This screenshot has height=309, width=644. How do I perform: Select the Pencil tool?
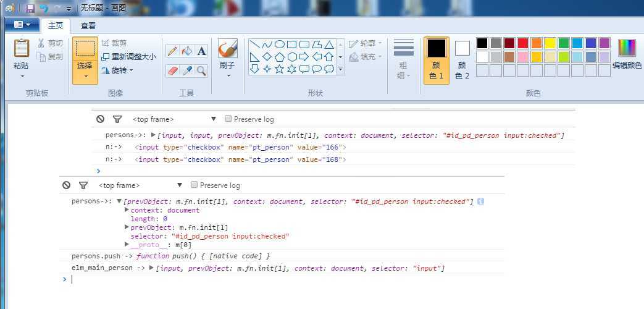coord(172,51)
